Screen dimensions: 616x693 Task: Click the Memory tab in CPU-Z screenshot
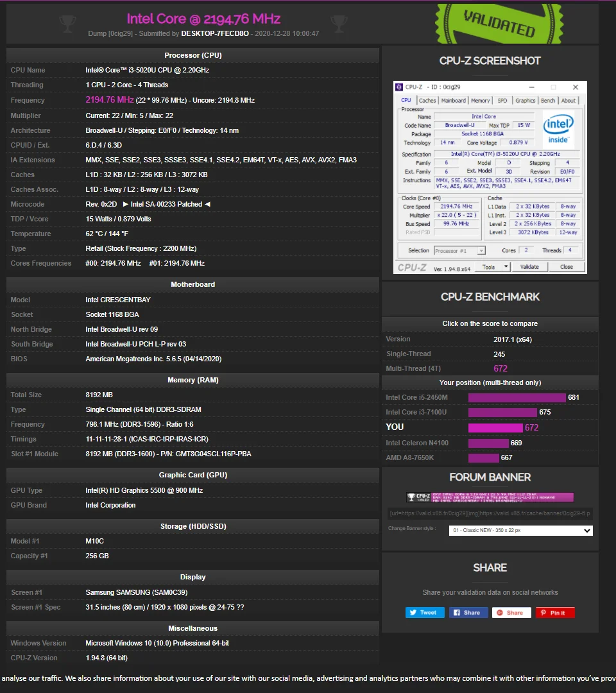click(x=481, y=101)
